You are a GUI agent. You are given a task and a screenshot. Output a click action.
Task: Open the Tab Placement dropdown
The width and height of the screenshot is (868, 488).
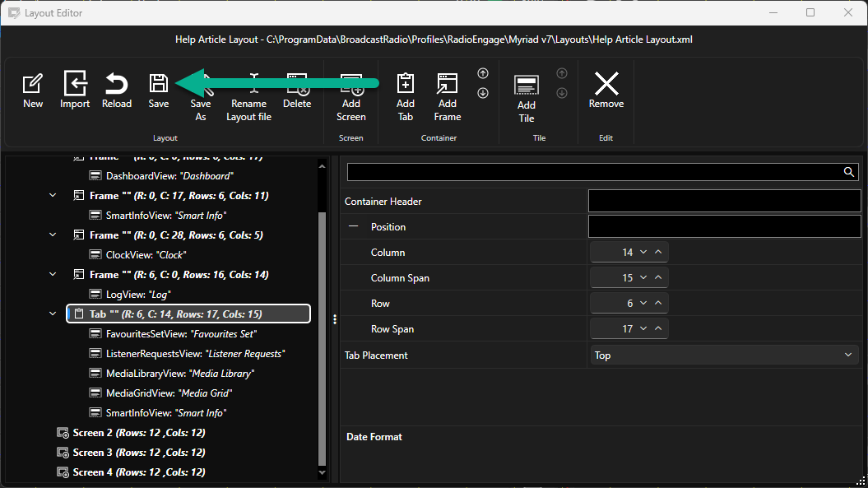tap(724, 355)
